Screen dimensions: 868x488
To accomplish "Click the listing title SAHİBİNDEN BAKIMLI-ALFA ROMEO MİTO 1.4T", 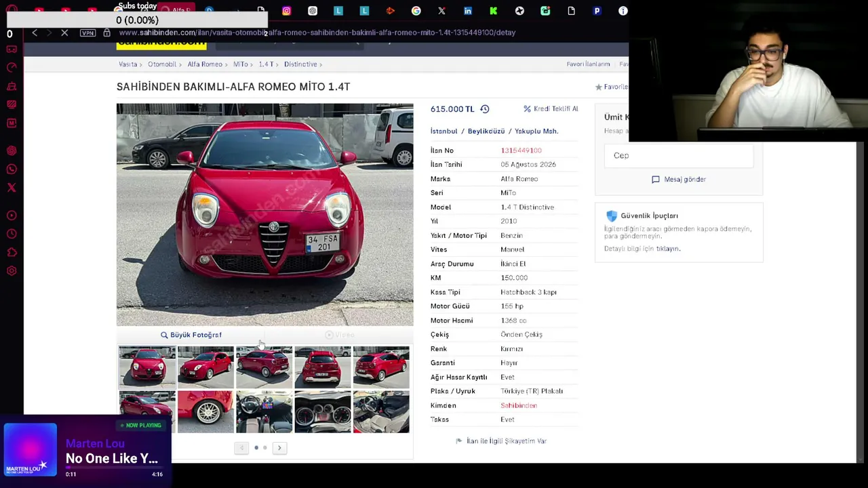I will [233, 87].
